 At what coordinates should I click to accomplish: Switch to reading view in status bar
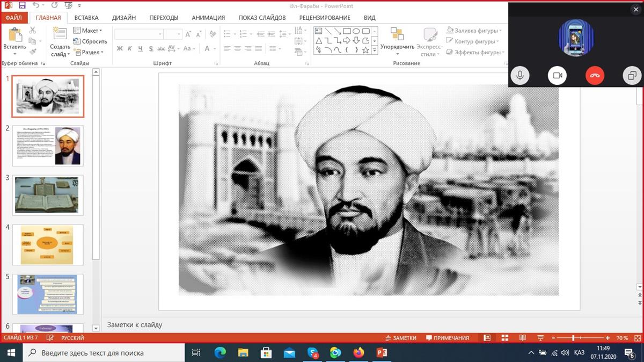coord(522,338)
